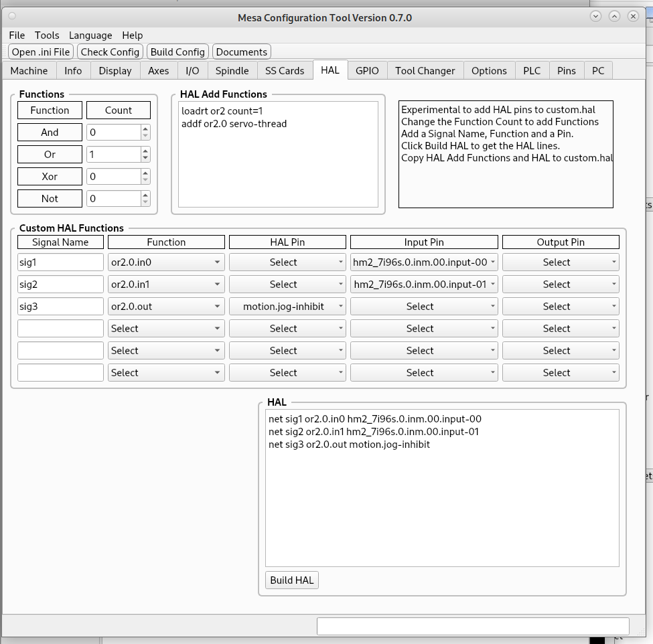653x644 pixels.
Task: Switch to the PC tab
Action: (x=598, y=71)
